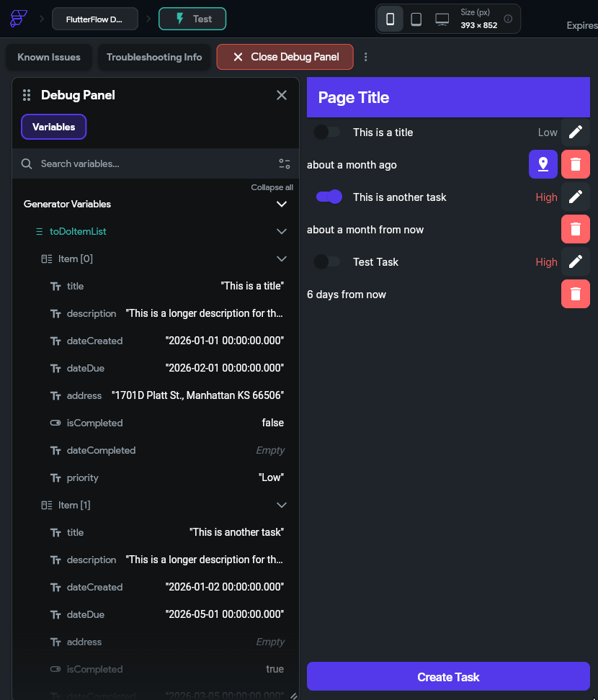This screenshot has width=598, height=700.
Task: Click the Item [1] struct icon
Action: coord(46,506)
